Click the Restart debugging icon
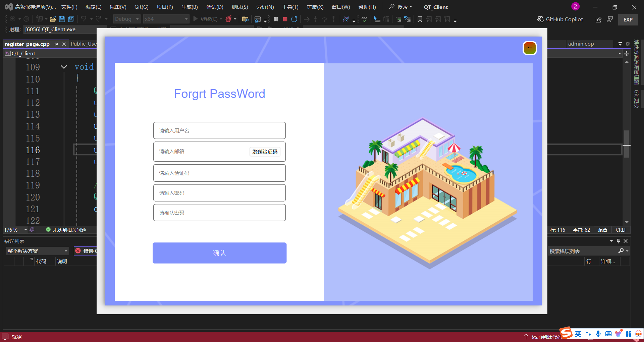This screenshot has height=342, width=644. (294, 19)
